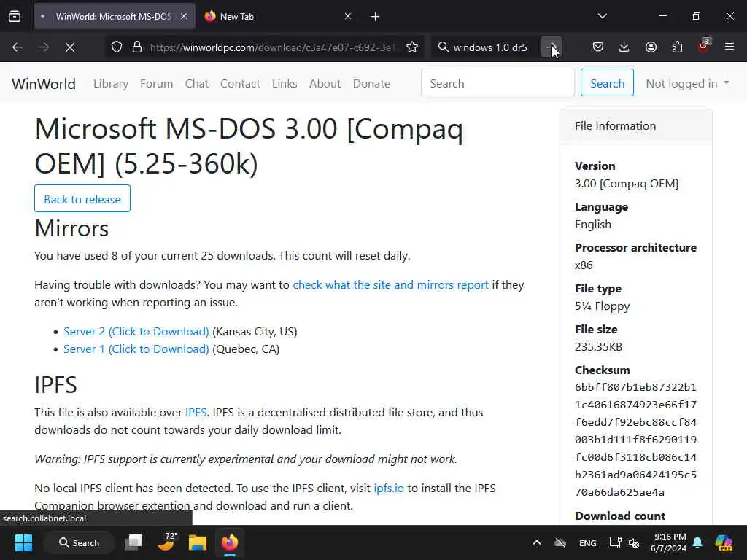The image size is (747, 560).
Task: Open muted volume tray icon
Action: tap(634, 542)
